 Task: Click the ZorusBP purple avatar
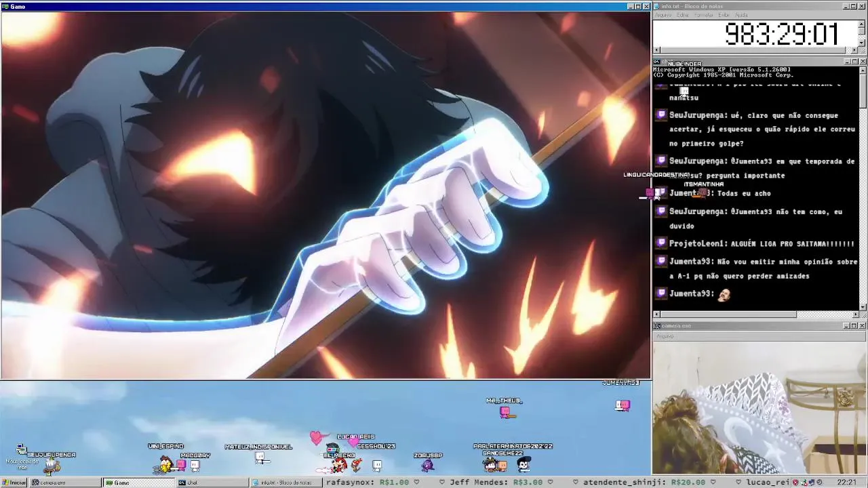point(427,465)
